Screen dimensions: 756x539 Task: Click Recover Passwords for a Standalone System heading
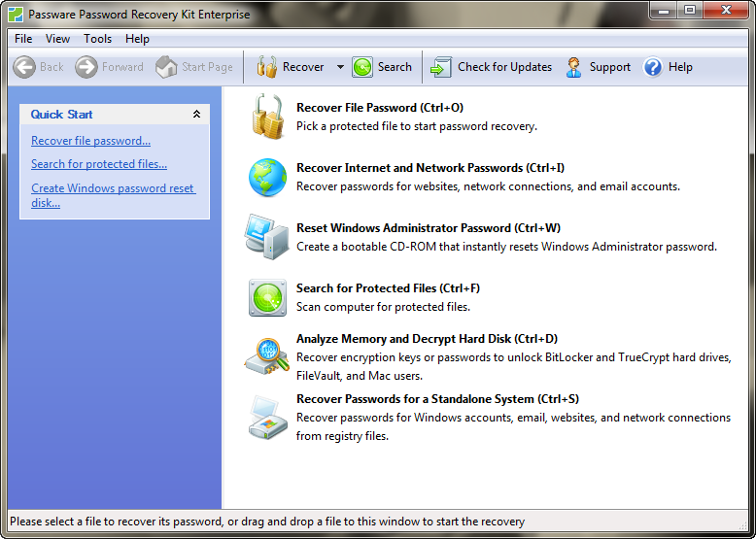(437, 399)
